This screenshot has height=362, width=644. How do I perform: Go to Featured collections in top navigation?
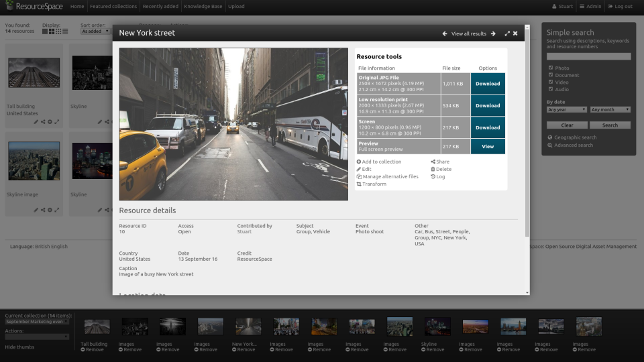click(x=113, y=7)
